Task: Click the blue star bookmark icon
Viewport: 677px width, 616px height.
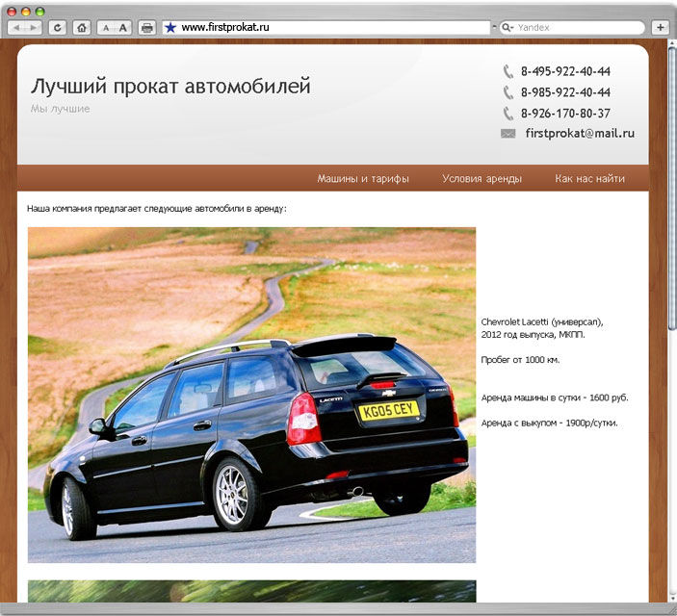Action: (170, 28)
